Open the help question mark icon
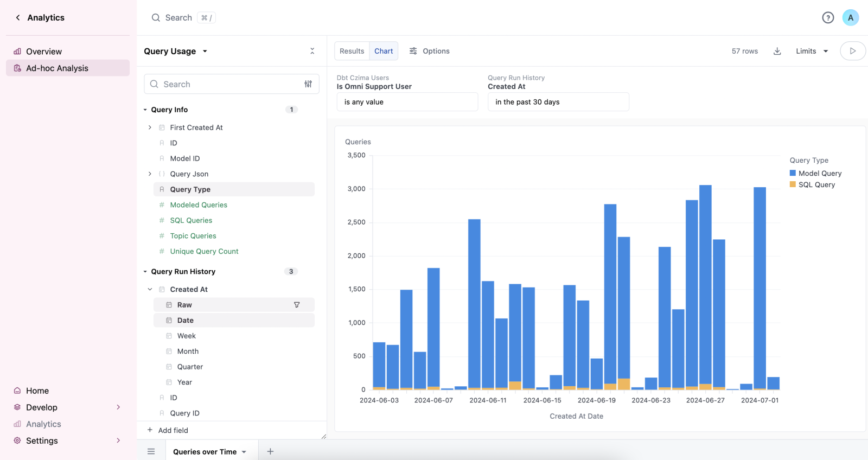Image resolution: width=868 pixels, height=460 pixels. [827, 18]
